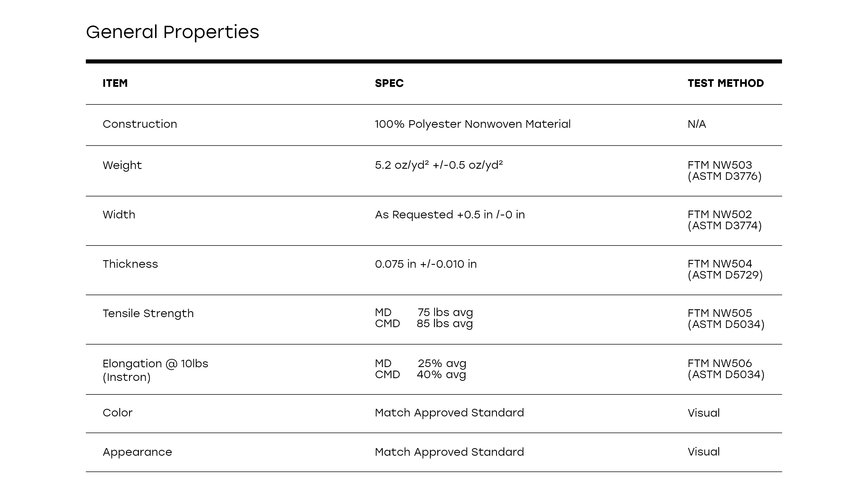Select the Tensile Strength row label
Image resolution: width=868 pixels, height=494 pixels.
148,314
